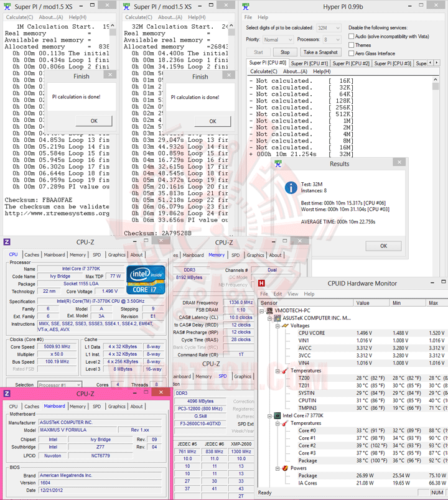Image resolution: width=448 pixels, height=500 pixels.
Task: Click the Intel Core i7 3770K chip icon
Action: click(278, 415)
